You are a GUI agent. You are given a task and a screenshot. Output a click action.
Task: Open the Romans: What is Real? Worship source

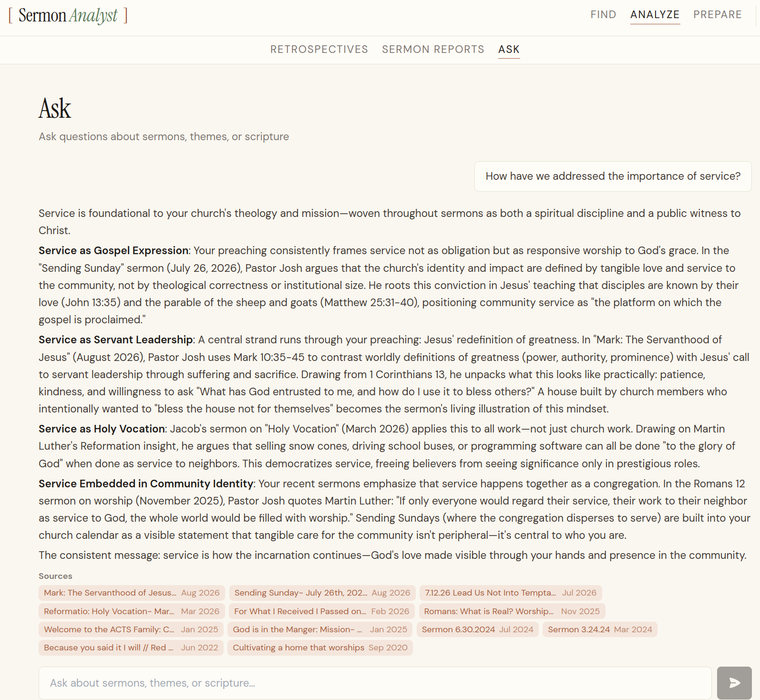coord(512,611)
